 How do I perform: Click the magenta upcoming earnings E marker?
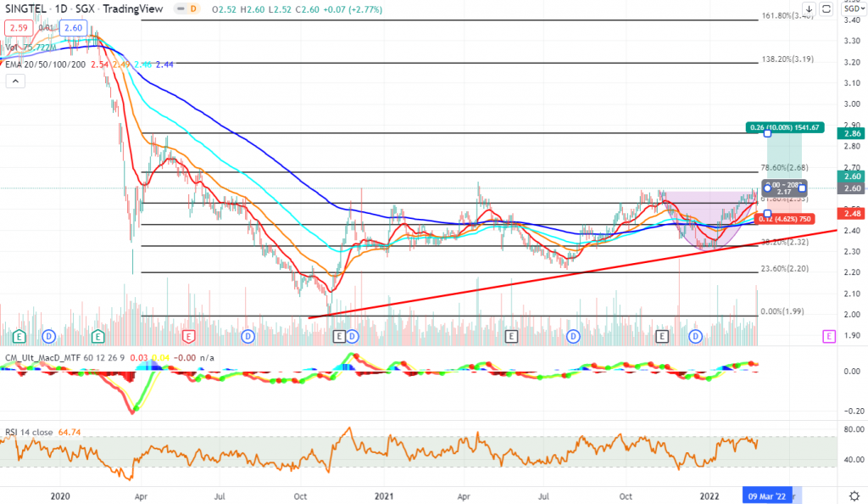click(829, 336)
